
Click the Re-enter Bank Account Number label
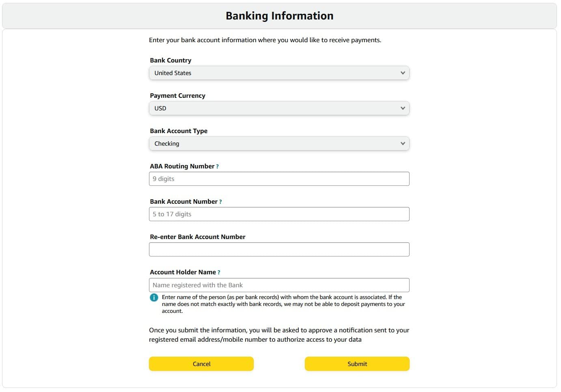pyautogui.click(x=197, y=237)
